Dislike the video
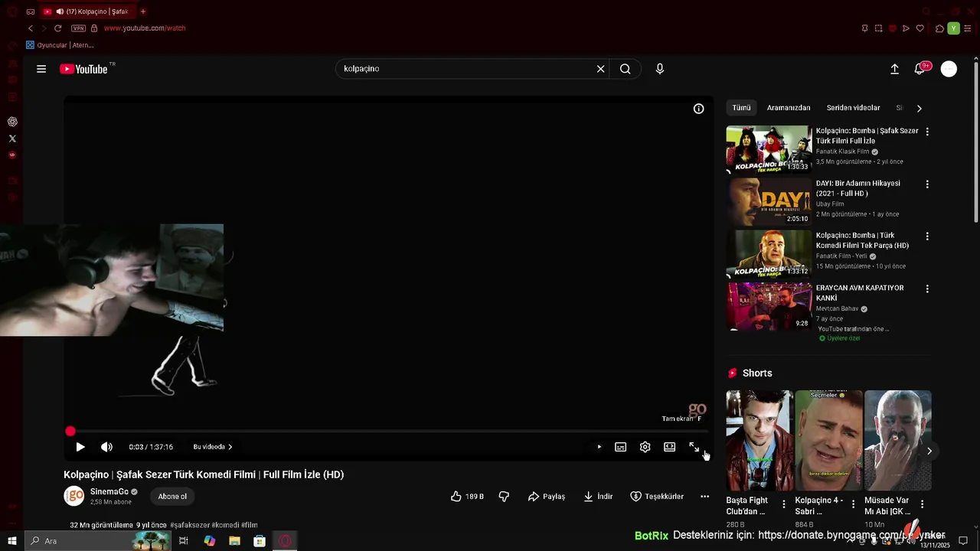 (x=504, y=497)
